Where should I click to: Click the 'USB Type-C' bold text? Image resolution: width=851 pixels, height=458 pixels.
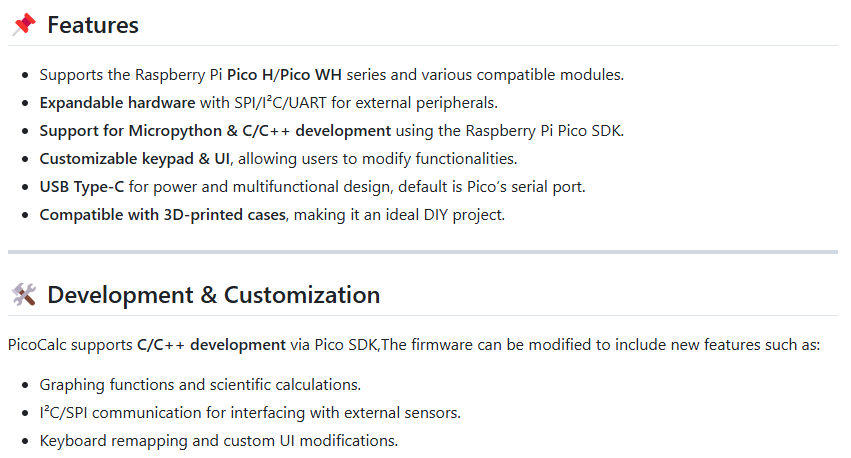[82, 187]
